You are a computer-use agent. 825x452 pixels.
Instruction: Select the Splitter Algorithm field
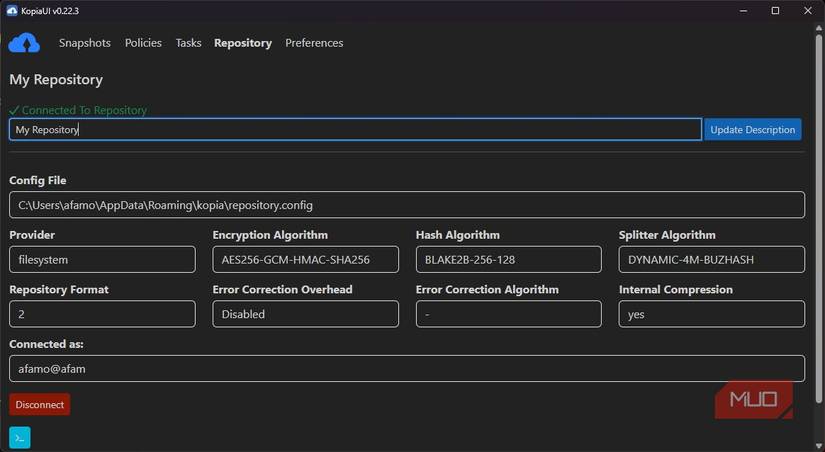pos(711,259)
